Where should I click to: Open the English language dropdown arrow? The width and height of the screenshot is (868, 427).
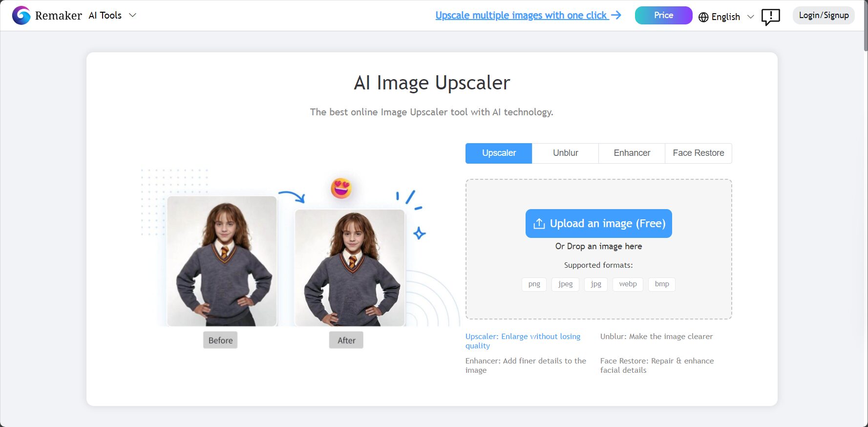click(751, 17)
